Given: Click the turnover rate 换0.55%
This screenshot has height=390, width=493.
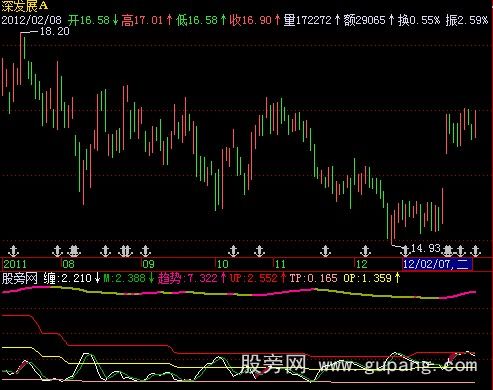Looking at the screenshot, I should point(419,20).
